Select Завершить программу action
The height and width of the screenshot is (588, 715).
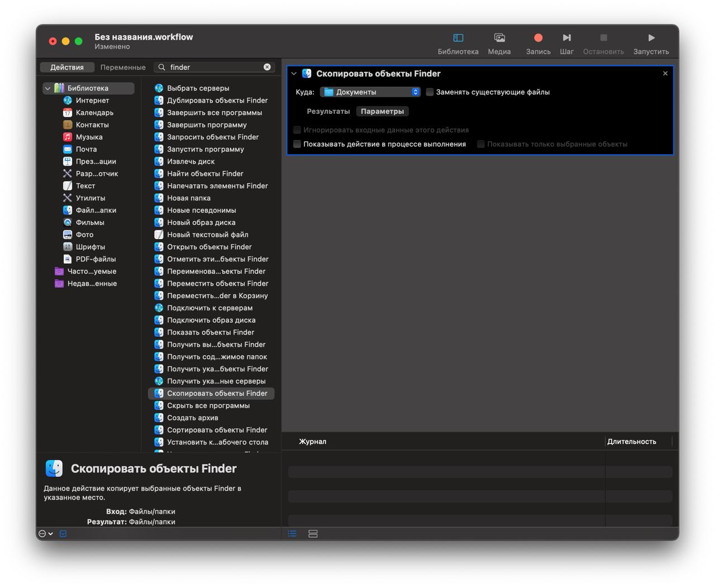click(x=207, y=125)
